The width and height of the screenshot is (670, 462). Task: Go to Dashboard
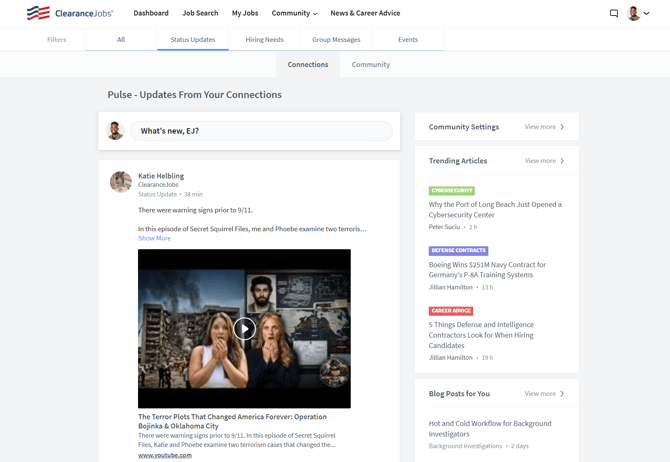tap(151, 13)
